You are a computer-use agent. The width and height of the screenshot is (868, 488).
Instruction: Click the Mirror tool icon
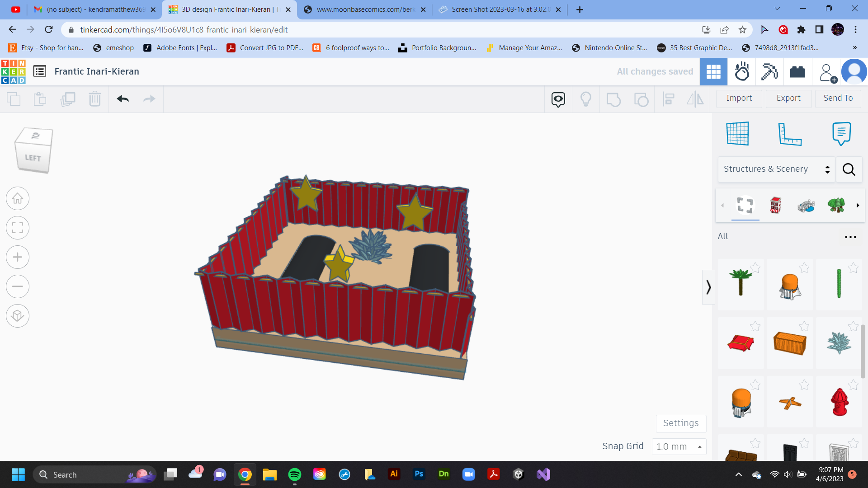[695, 99]
